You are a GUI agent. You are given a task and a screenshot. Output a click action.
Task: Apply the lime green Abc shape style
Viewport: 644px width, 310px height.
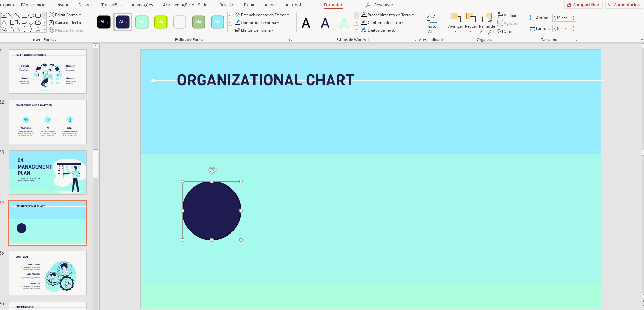(161, 22)
